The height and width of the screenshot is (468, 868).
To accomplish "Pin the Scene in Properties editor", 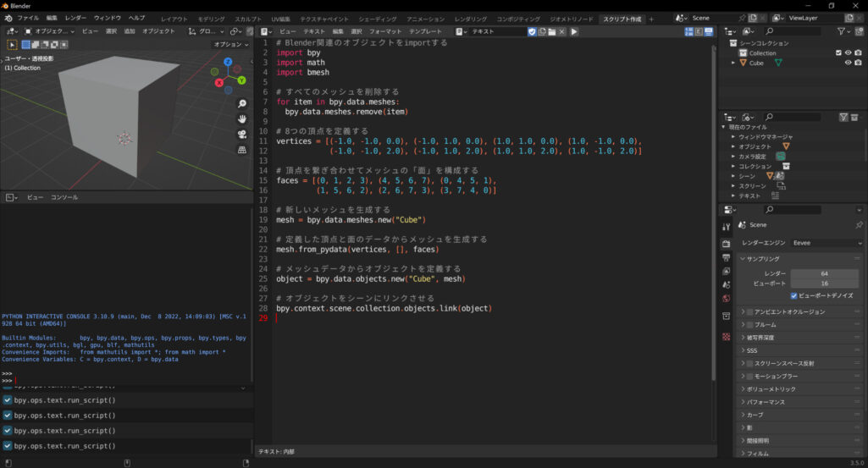I will (859, 225).
